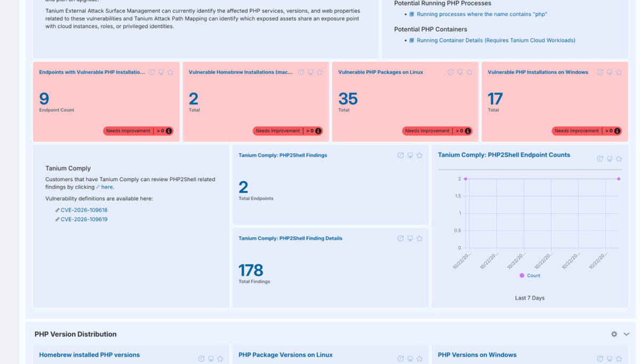640x364 pixels.
Task: Refresh the Vulnerable PHP Packages on Linux card
Action: [x=451, y=72]
